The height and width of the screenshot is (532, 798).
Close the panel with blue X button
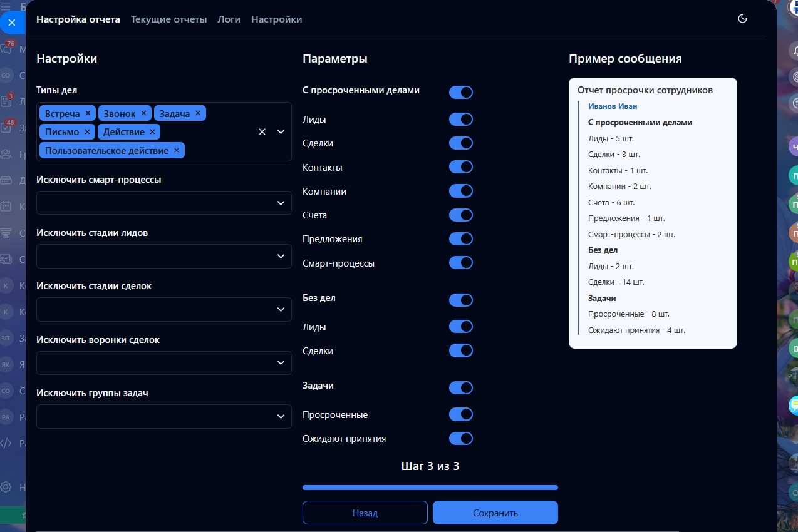pos(12,23)
